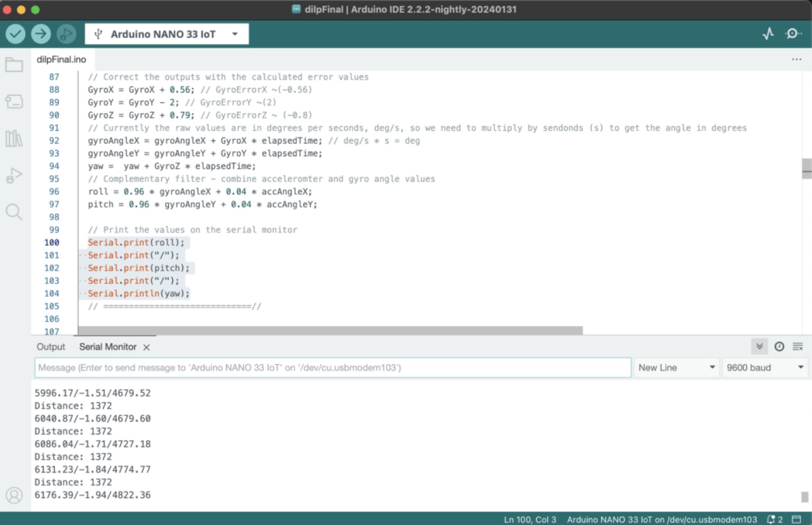Clear the Serial Monitor output
Screen dimensions: 812x525
pos(798,347)
